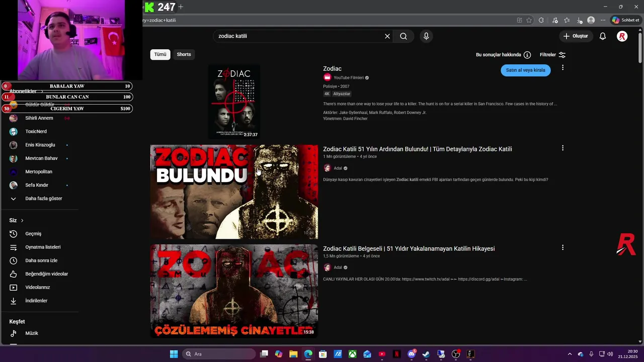Open more options for Zodiac Katili Belgeseli video
The height and width of the screenshot is (362, 644).
point(562,247)
